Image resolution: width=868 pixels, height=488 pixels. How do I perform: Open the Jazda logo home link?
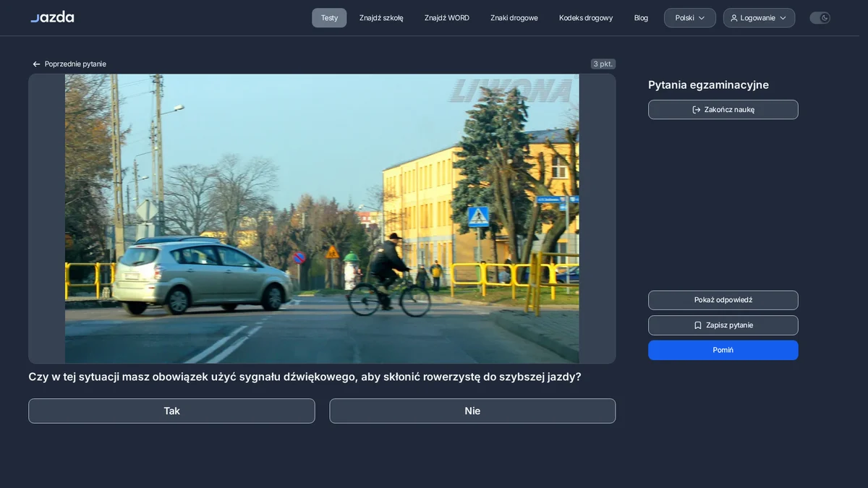pos(52,17)
